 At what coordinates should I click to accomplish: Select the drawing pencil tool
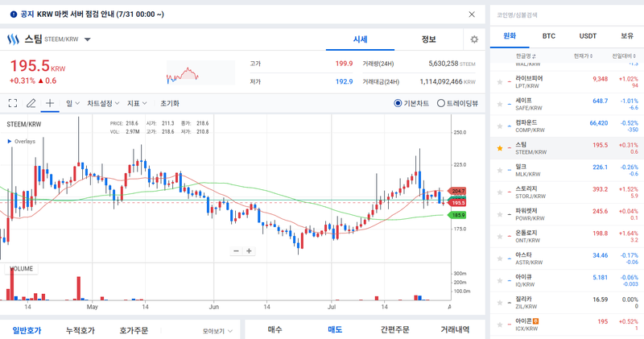pyautogui.click(x=31, y=103)
